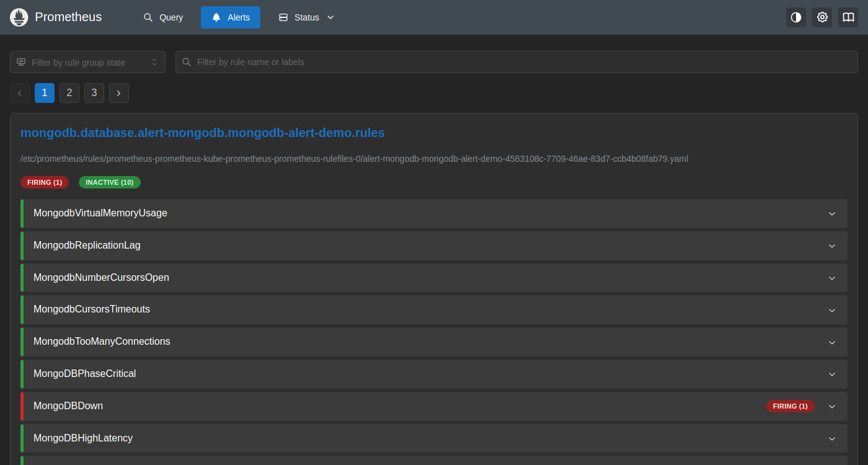
Task: Expand MongodbReplicationLag chevron
Action: point(832,246)
